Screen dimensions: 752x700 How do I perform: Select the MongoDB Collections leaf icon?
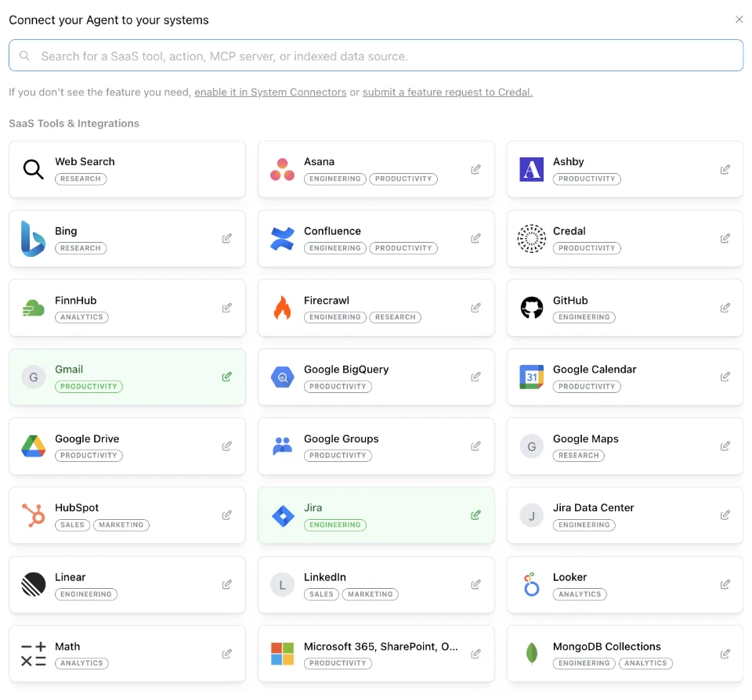(531, 654)
